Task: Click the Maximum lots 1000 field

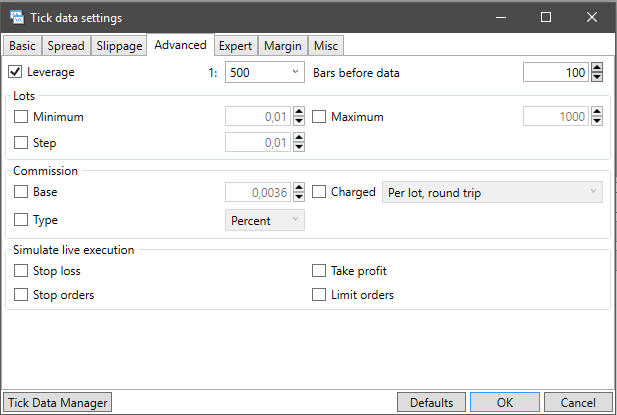Action: click(x=556, y=116)
